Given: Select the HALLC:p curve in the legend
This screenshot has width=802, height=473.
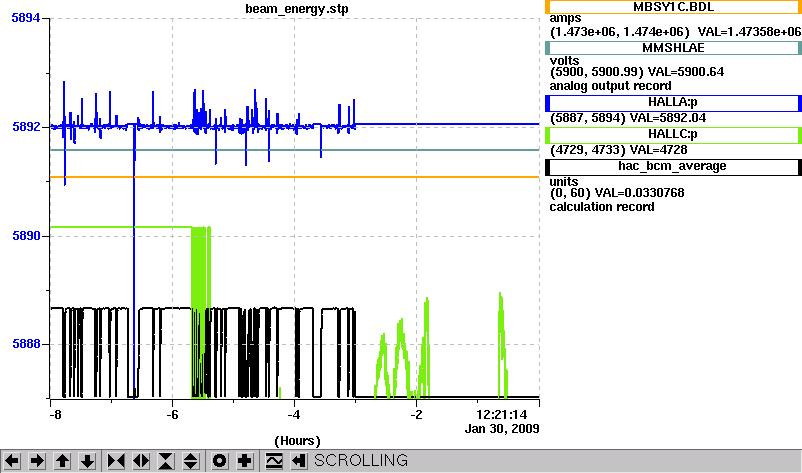Looking at the screenshot, I should 673,135.
